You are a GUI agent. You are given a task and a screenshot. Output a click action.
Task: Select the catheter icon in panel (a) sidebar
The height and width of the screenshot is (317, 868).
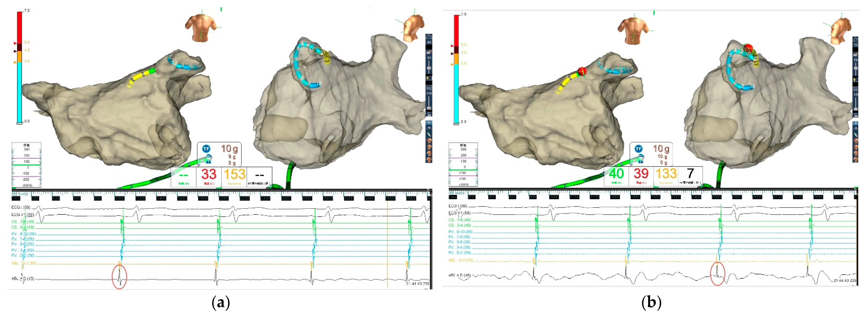tap(429, 135)
